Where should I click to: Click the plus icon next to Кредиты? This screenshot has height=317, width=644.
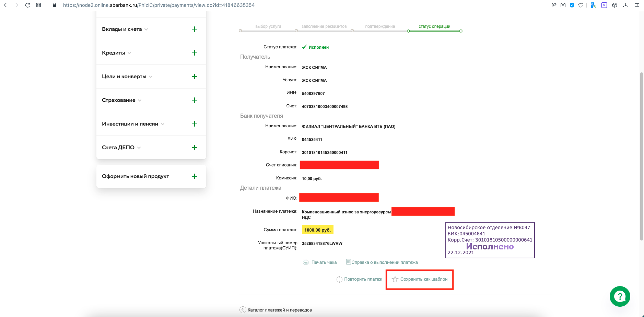[x=195, y=53]
